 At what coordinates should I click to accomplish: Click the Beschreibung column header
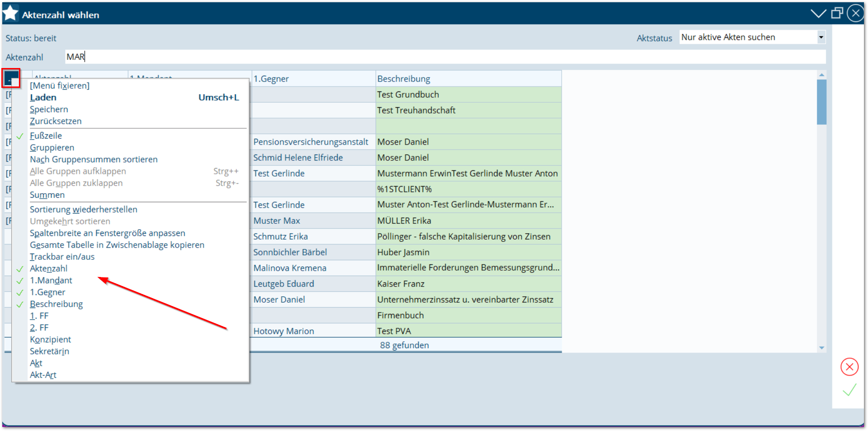point(468,79)
